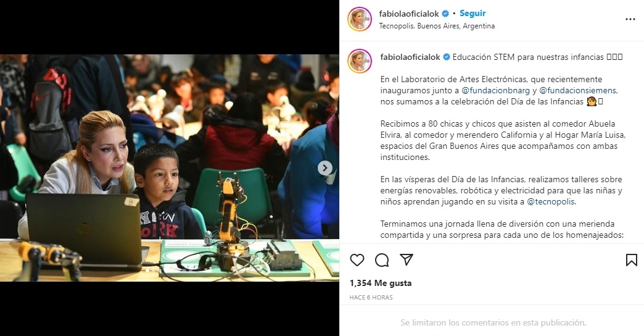Screen dimensions: 644x336
Task: Open the three-dot more options menu
Action: (x=630, y=19)
